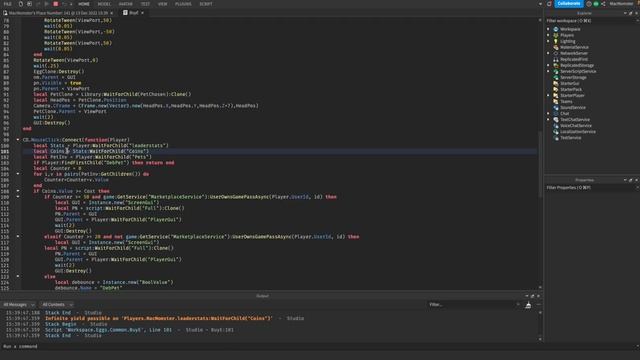Click the Filter workspace search field
Image resolution: width=640 pixels, height=360 pixels.
591,21
